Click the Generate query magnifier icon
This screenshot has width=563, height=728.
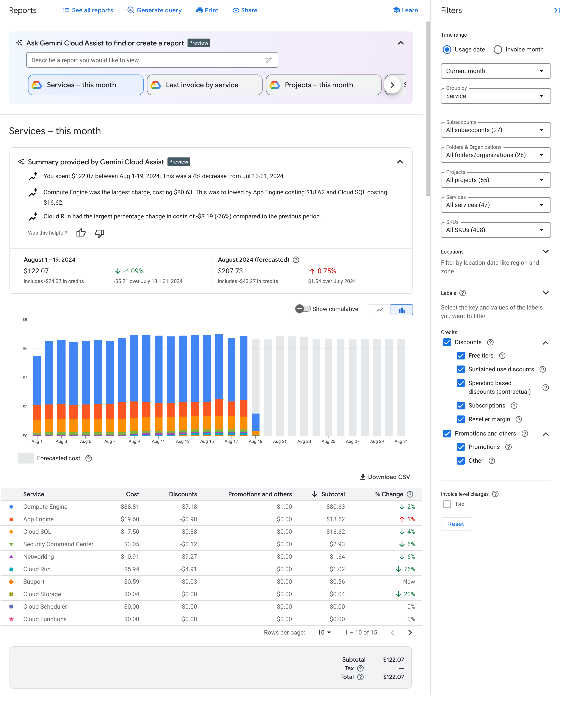130,10
